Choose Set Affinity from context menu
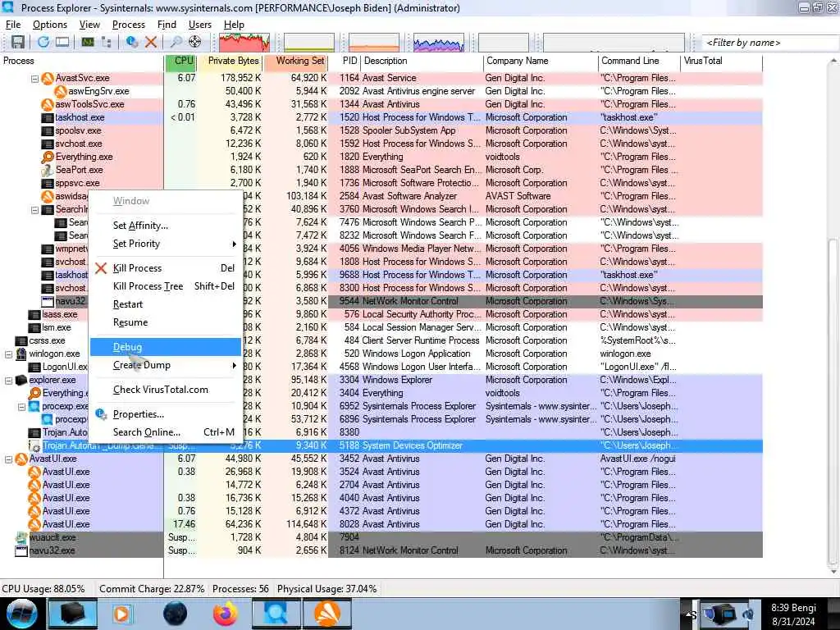 [x=166, y=226]
